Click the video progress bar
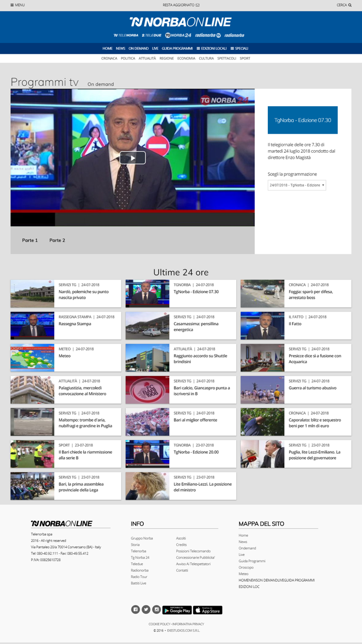This screenshot has width=362, height=644. tap(132, 211)
